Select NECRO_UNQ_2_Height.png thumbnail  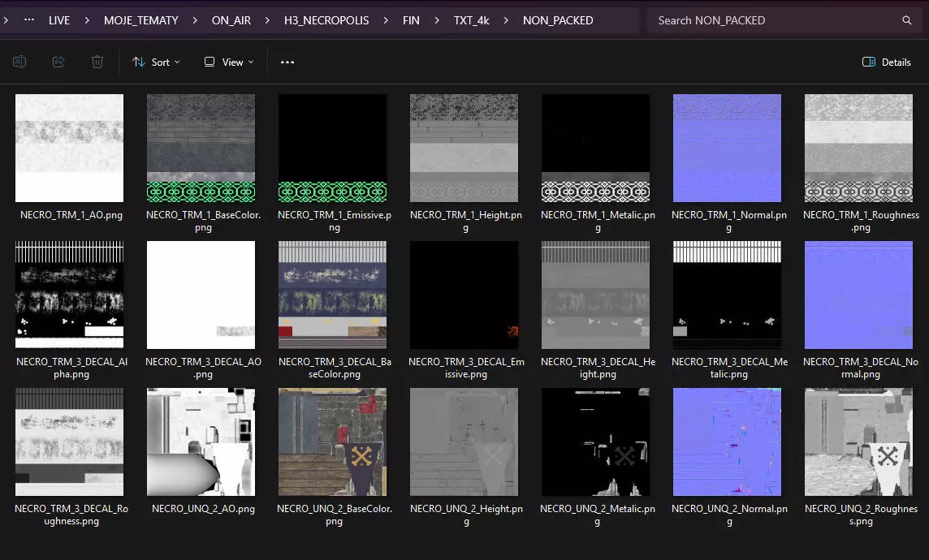[464, 442]
